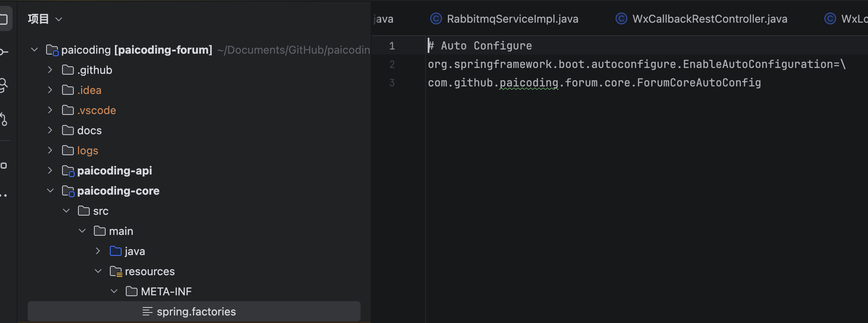The image size is (868, 323).
Task: Click the resources folder icon
Action: coord(116,272)
